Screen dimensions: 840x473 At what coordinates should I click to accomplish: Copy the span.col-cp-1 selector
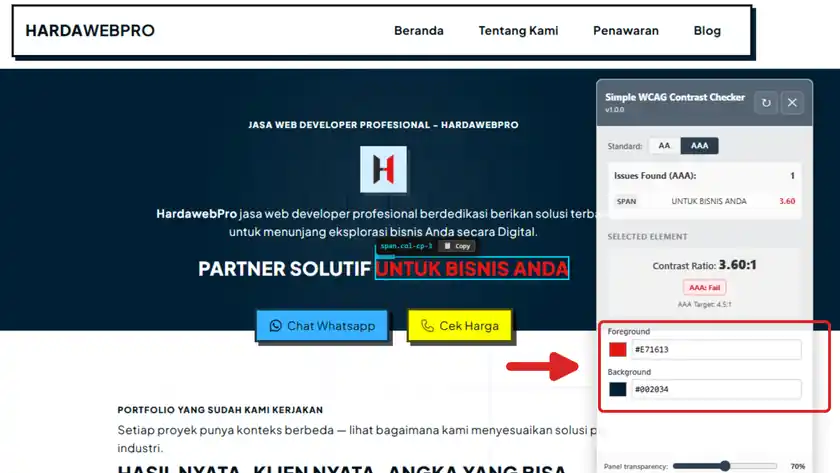(x=457, y=246)
